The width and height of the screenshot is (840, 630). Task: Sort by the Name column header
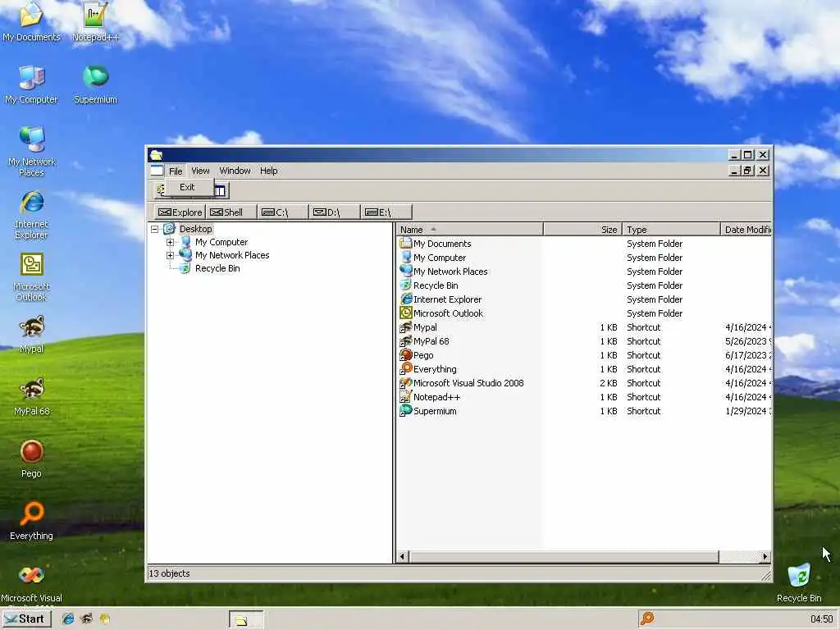click(470, 230)
